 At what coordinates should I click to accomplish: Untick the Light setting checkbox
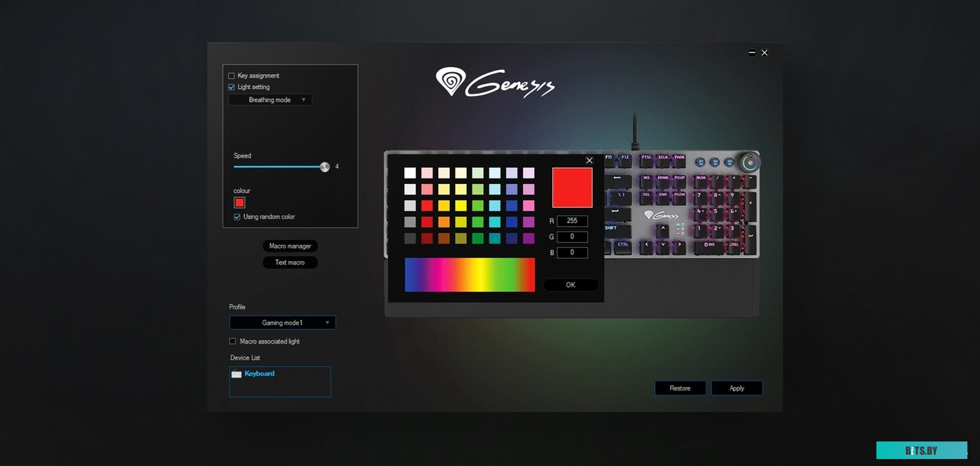[x=232, y=87]
